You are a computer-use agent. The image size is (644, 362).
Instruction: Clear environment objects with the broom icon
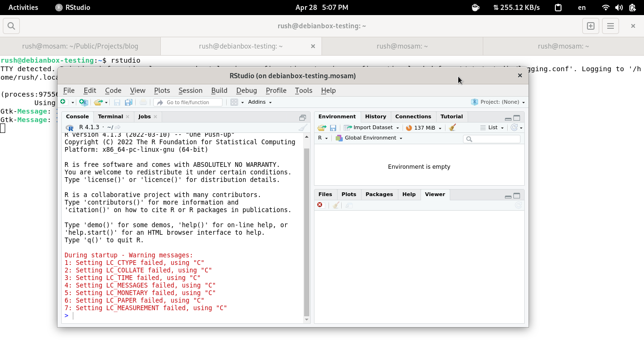tap(452, 127)
